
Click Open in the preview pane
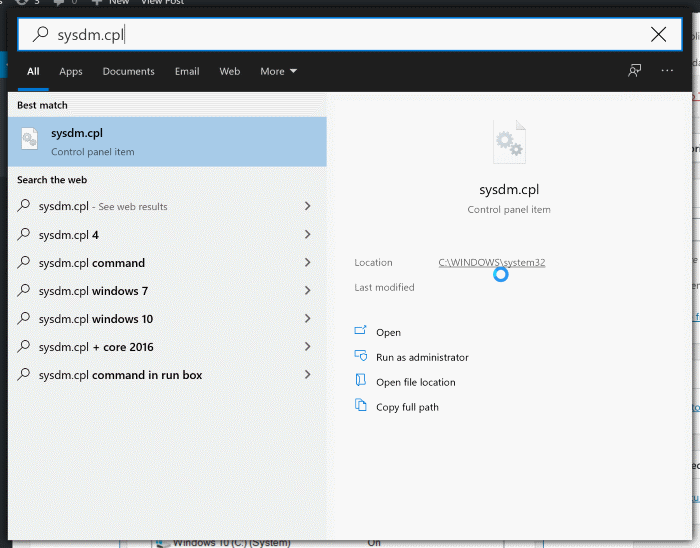(x=388, y=332)
